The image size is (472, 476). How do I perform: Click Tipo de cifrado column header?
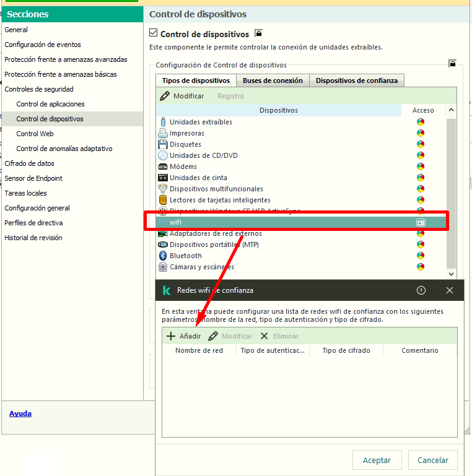tap(346, 350)
